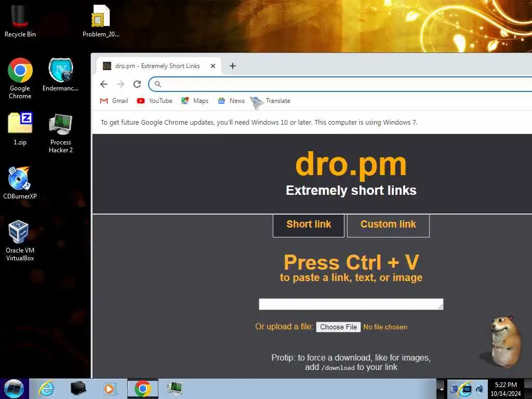Viewport: 532px width, 399px height.
Task: Select the 1.zip archive on desktop
Action: pos(20,129)
